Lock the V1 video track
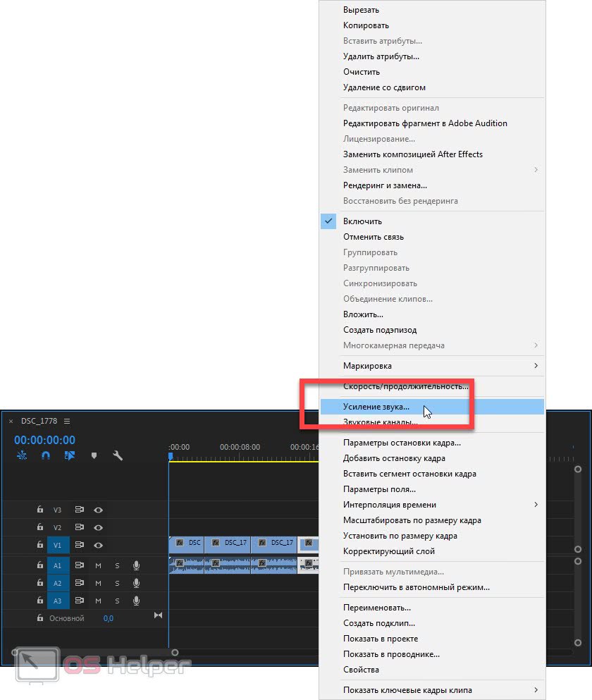The image size is (592, 700). pyautogui.click(x=40, y=545)
